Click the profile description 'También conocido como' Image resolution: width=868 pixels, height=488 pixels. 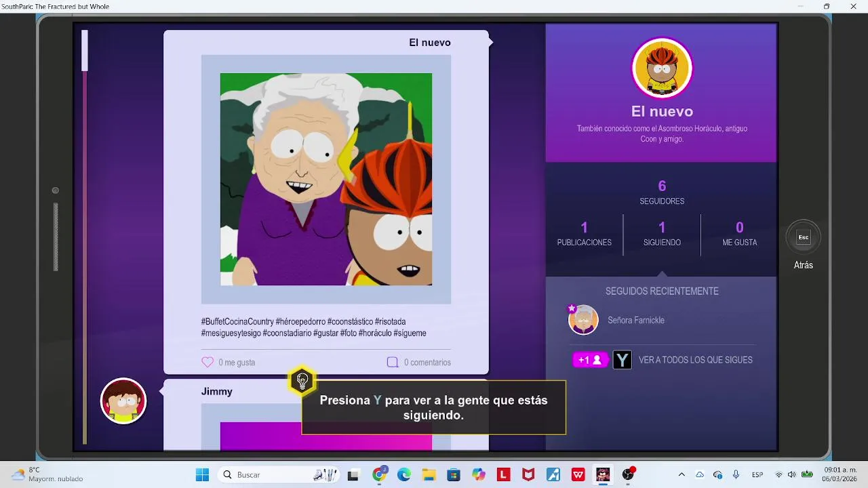(x=662, y=134)
